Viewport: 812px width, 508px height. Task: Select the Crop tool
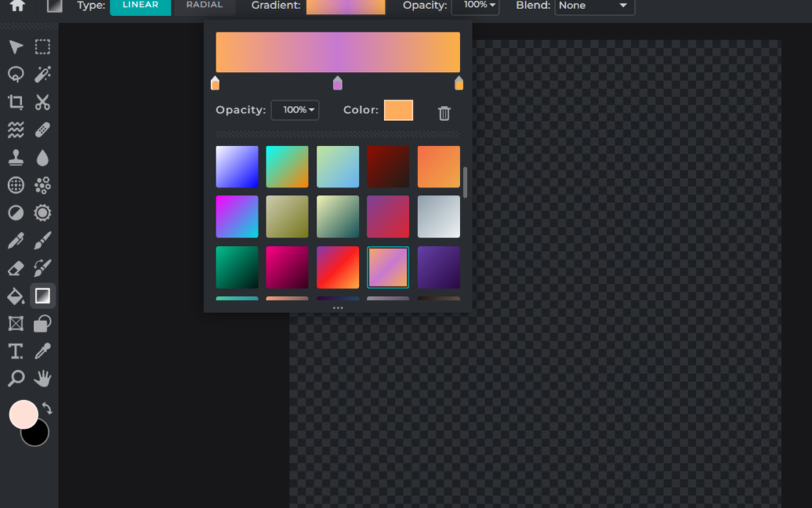[x=16, y=102]
